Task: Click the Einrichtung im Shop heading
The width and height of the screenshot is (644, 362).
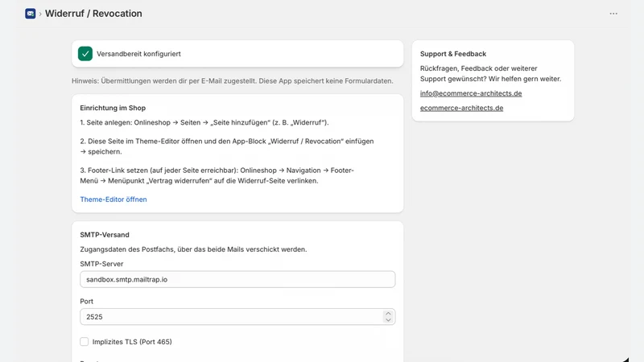Action: (x=113, y=108)
